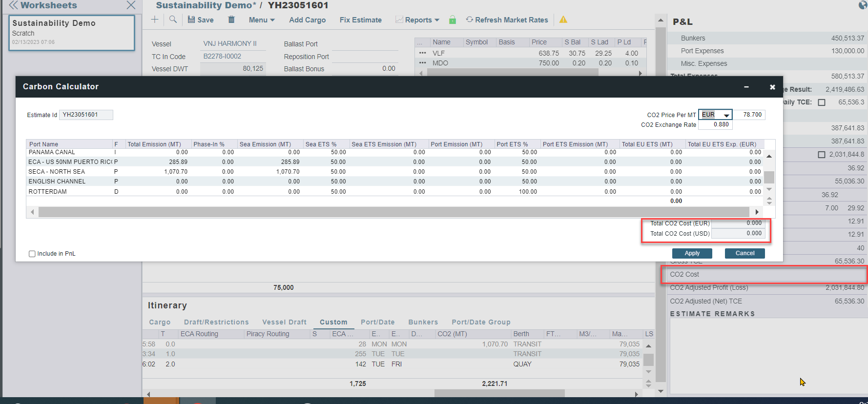Click the plus icon to add new estimate
The image size is (868, 404).
click(x=155, y=20)
